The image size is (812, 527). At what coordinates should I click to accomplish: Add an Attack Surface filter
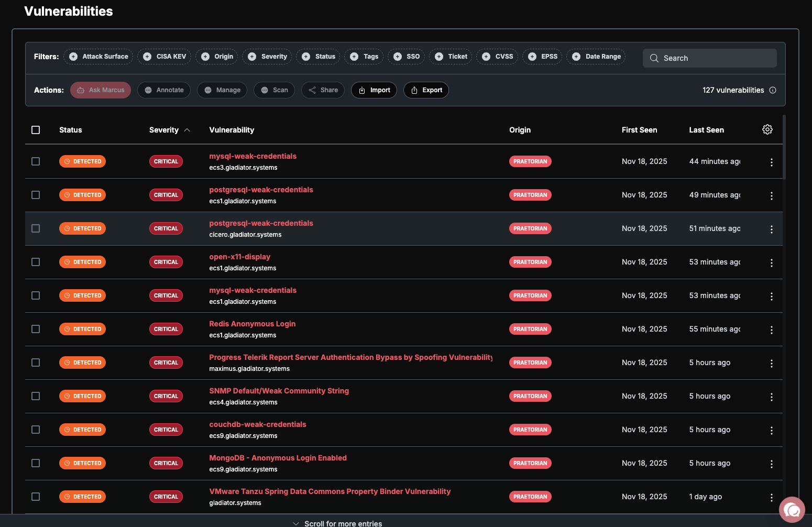98,57
